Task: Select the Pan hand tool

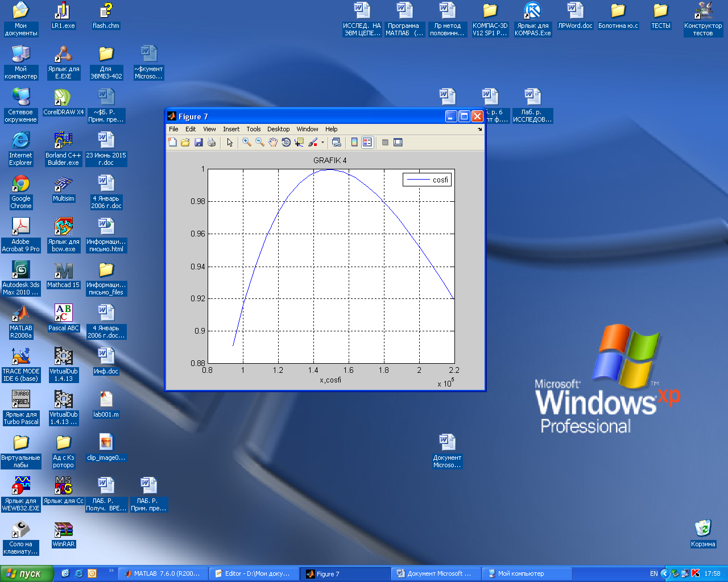Action: [x=273, y=142]
